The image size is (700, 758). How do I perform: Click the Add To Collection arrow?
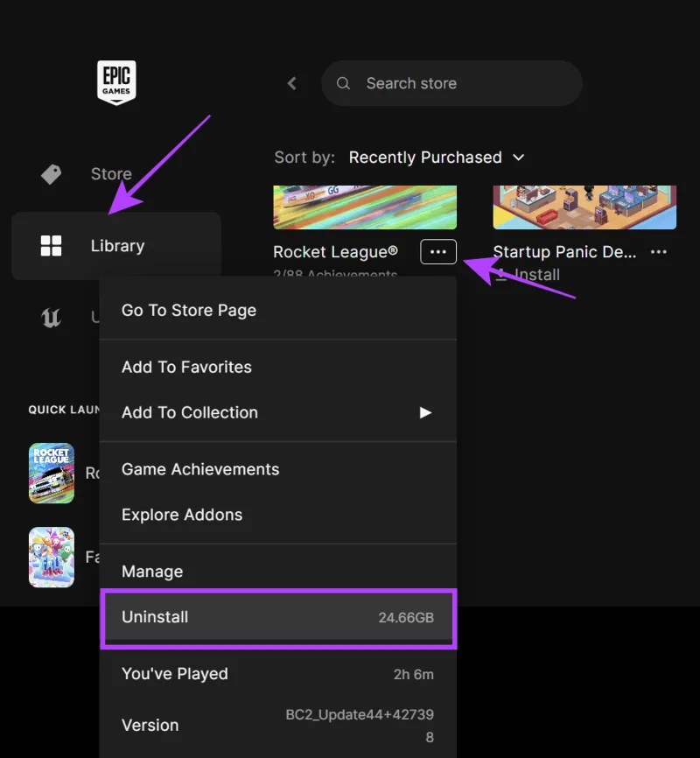click(425, 412)
